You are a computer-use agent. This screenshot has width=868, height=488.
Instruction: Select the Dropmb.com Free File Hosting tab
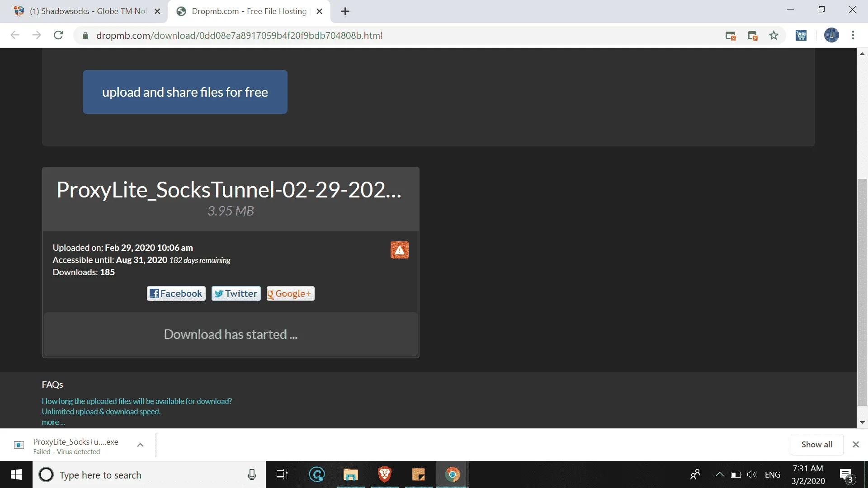pyautogui.click(x=249, y=11)
